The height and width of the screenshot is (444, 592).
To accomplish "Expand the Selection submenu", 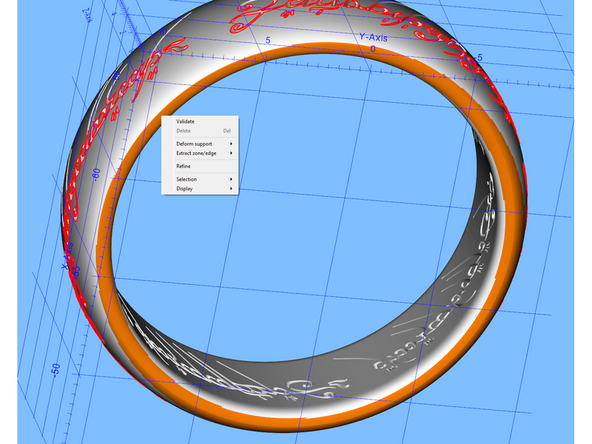I will pyautogui.click(x=200, y=179).
